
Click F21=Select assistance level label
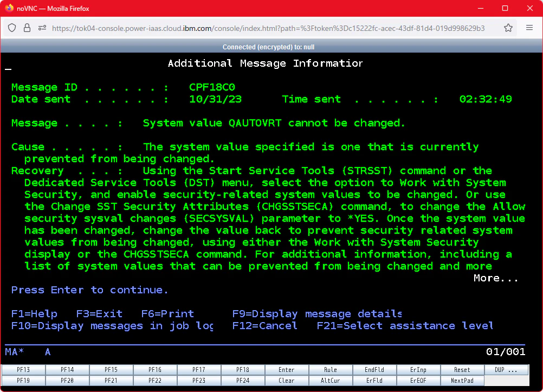coord(405,326)
